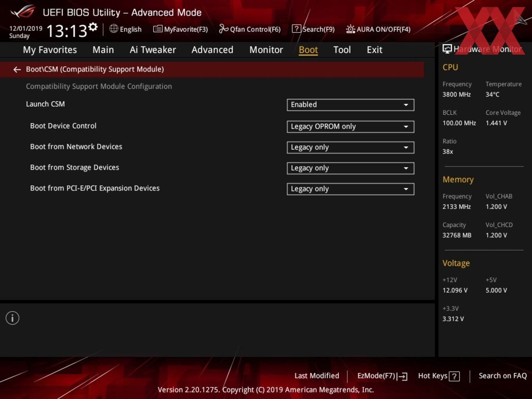Click the 12/01/2019 date text

click(x=26, y=29)
